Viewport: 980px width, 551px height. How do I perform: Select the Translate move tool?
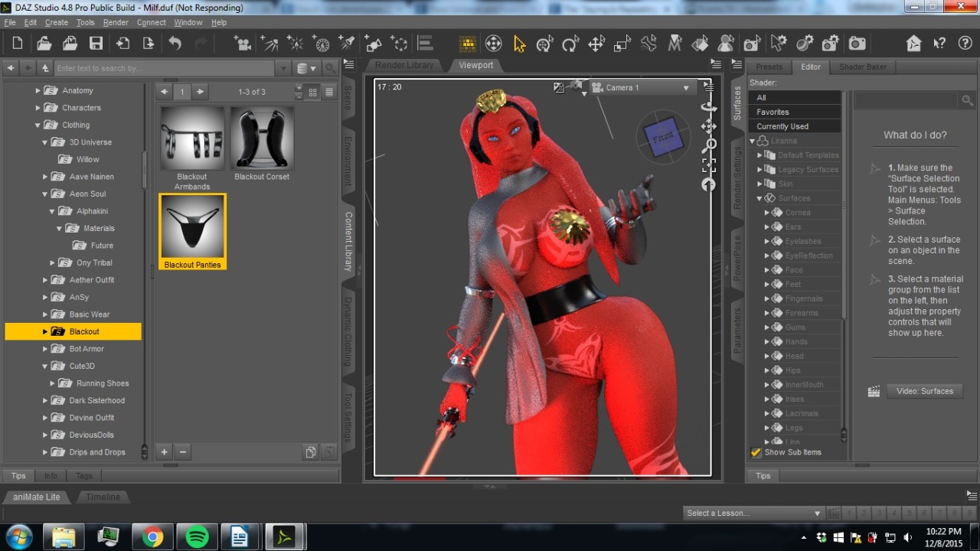tap(596, 44)
